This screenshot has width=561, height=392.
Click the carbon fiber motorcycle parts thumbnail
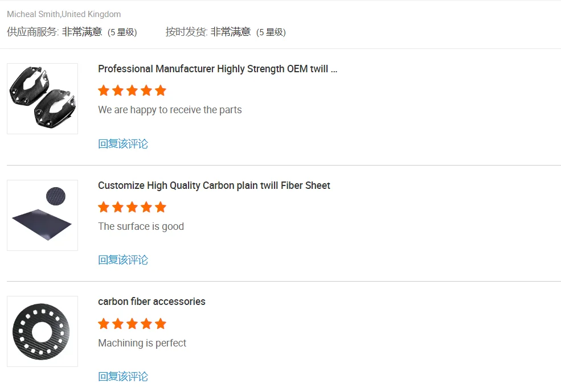42,98
